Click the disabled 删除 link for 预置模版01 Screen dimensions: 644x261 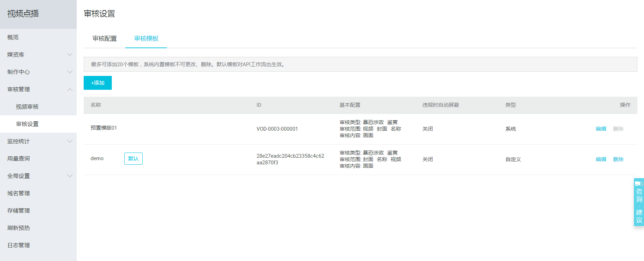618,129
